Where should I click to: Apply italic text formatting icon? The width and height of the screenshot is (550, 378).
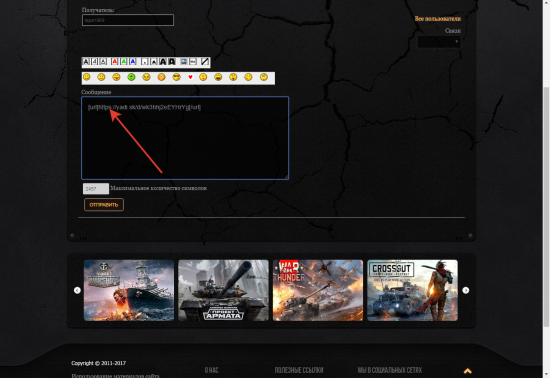95,62
